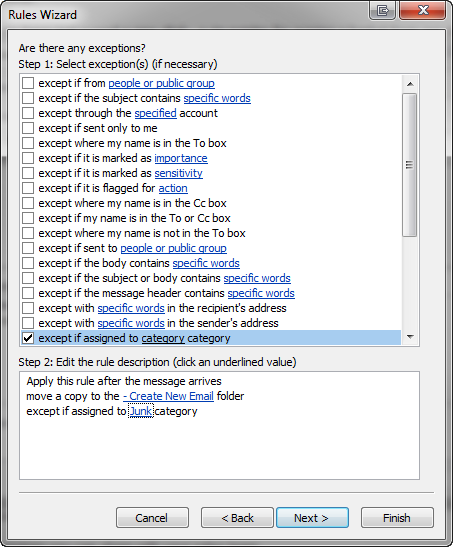The image size is (453, 547).
Task: Check 'except if it is flagged for action'
Action: pos(28,188)
